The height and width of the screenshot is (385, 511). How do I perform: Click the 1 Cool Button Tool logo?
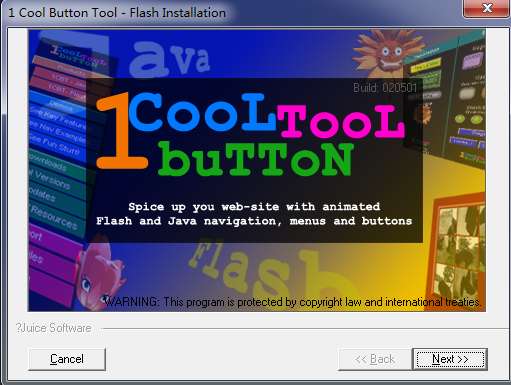pyautogui.click(x=251, y=133)
